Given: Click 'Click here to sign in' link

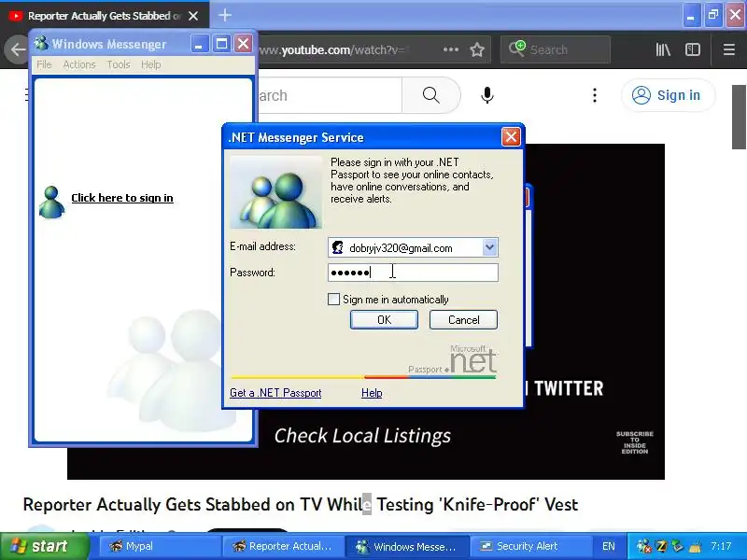Looking at the screenshot, I should click(x=122, y=198).
